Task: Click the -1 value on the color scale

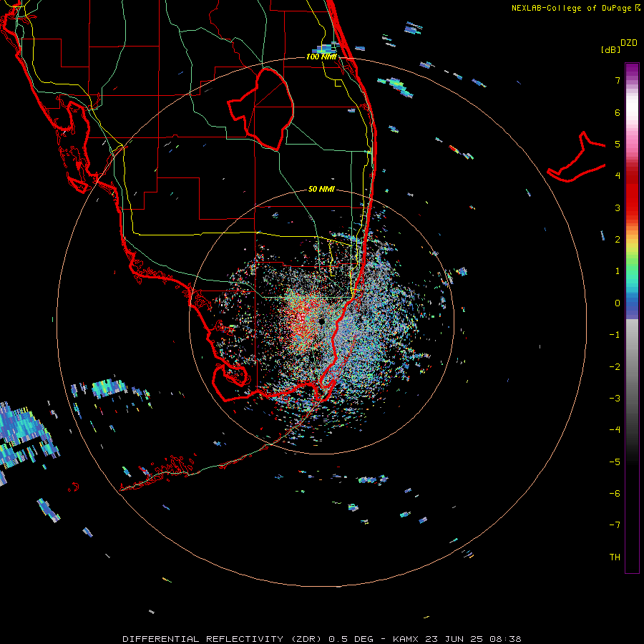Action: [615, 335]
